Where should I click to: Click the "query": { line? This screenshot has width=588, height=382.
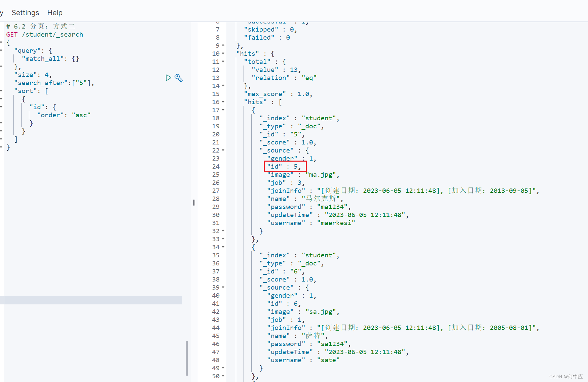click(33, 51)
